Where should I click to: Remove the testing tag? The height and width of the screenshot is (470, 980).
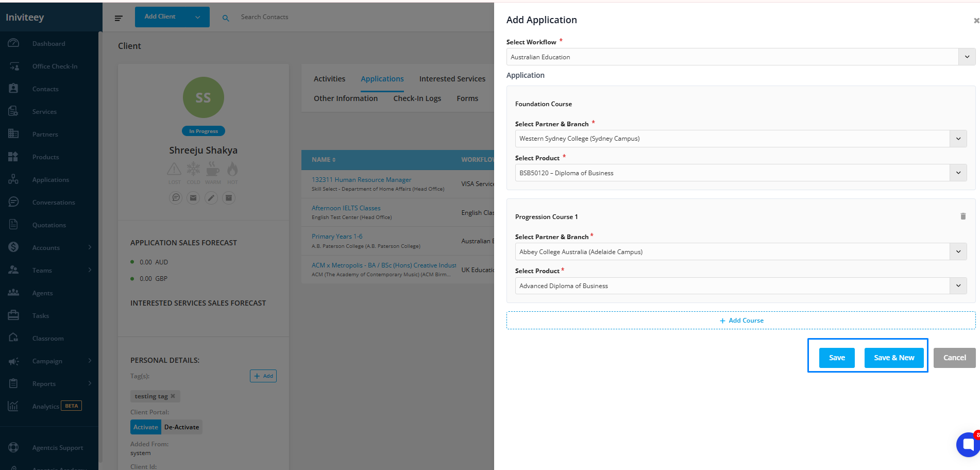coord(173,396)
